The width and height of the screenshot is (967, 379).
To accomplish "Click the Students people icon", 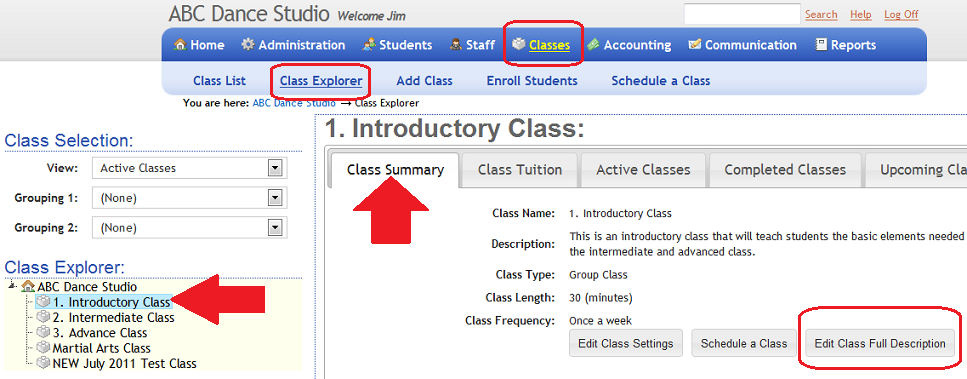I will (x=369, y=45).
